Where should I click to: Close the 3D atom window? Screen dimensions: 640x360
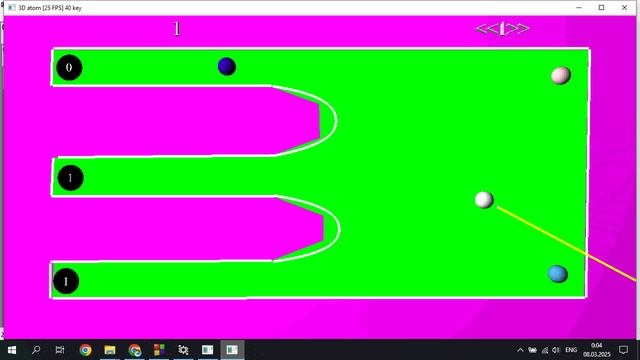(624, 8)
